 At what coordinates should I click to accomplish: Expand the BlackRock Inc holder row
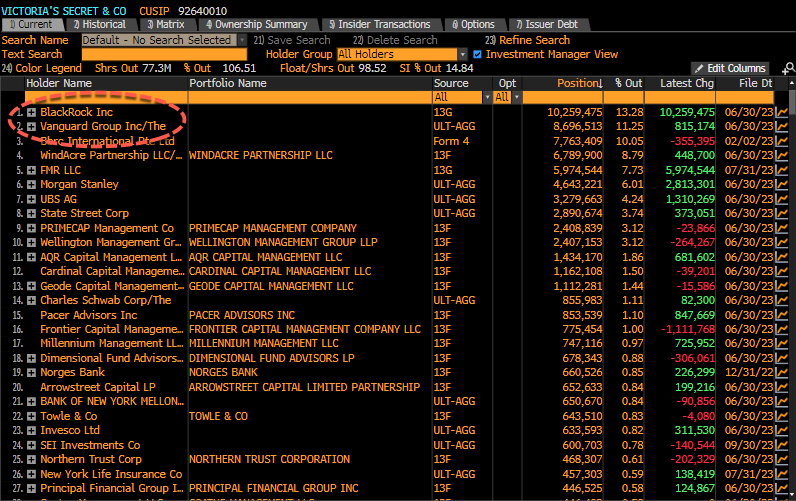coord(31,112)
